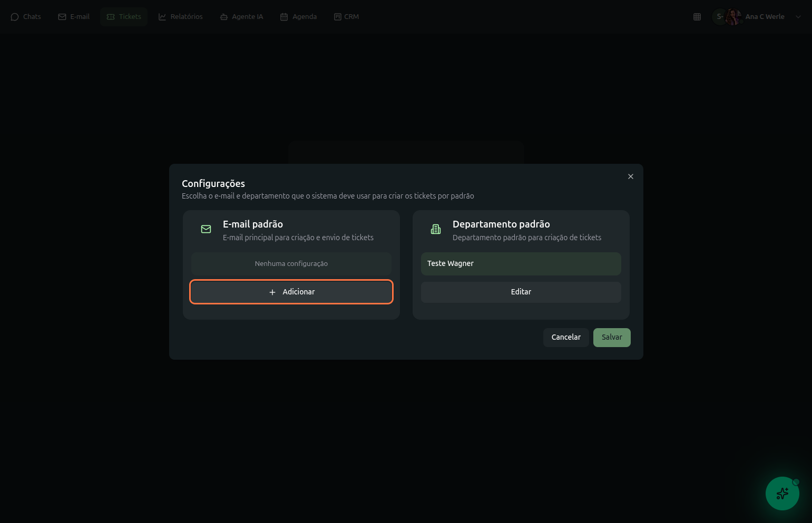Select the Teste Wagner department field
Screen dimensions: 812x523
click(521, 264)
